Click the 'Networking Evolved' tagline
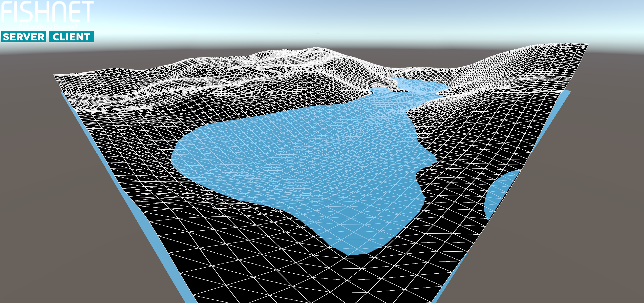This screenshot has height=303, width=644. 48,27
